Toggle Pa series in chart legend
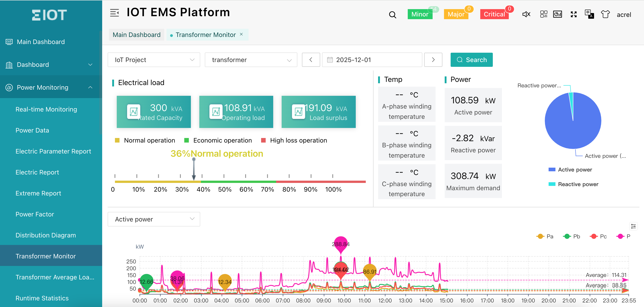The image size is (644, 307). (545, 236)
